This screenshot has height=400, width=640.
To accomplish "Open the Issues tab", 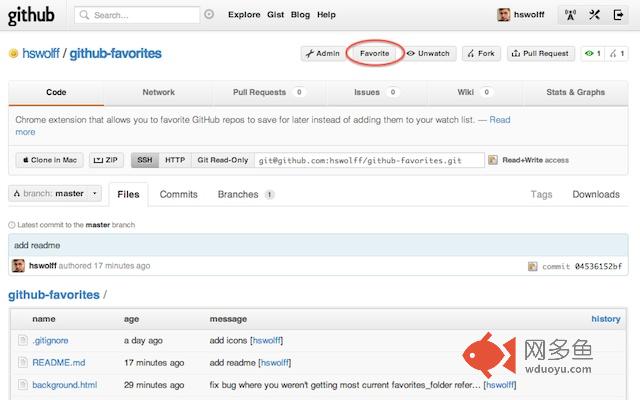I will pos(376,93).
